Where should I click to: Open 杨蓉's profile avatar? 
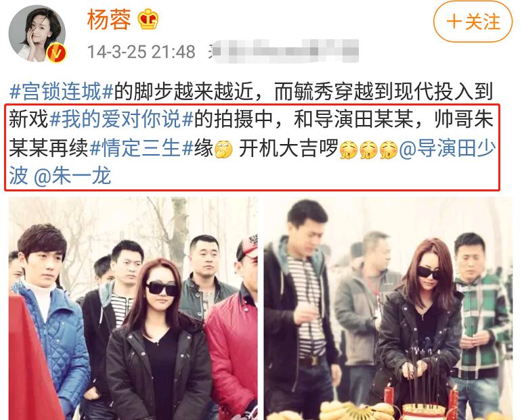pos(37,34)
